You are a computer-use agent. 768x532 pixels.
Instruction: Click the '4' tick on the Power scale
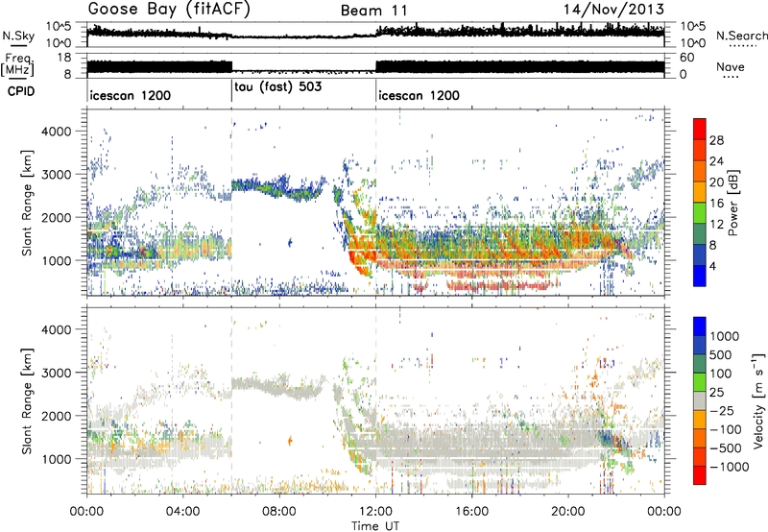tap(713, 266)
